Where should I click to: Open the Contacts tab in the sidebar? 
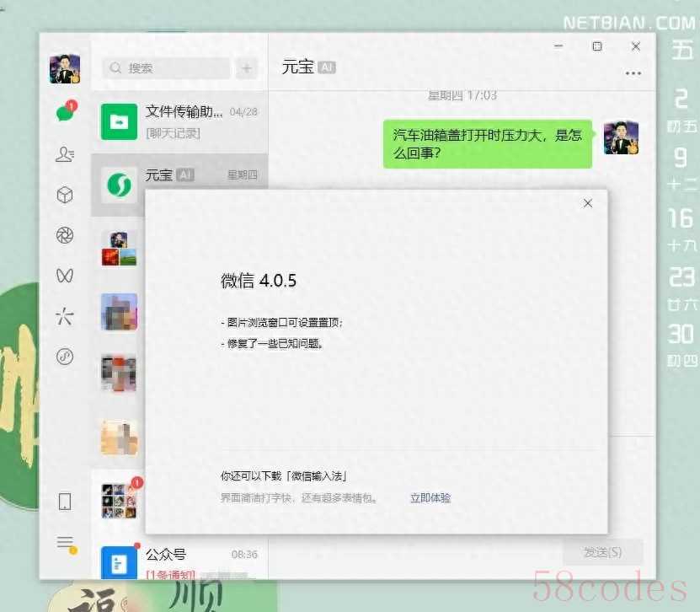(x=65, y=154)
